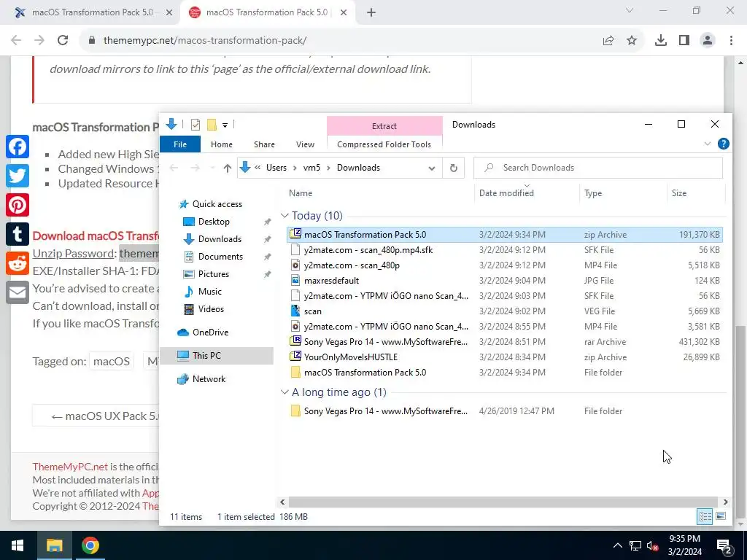Select Network in navigation pane
Viewport: 747px width, 560px height.
209,379
